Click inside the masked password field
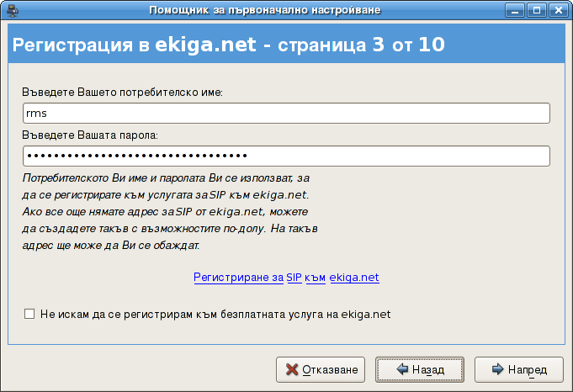573x392 pixels. (286, 156)
